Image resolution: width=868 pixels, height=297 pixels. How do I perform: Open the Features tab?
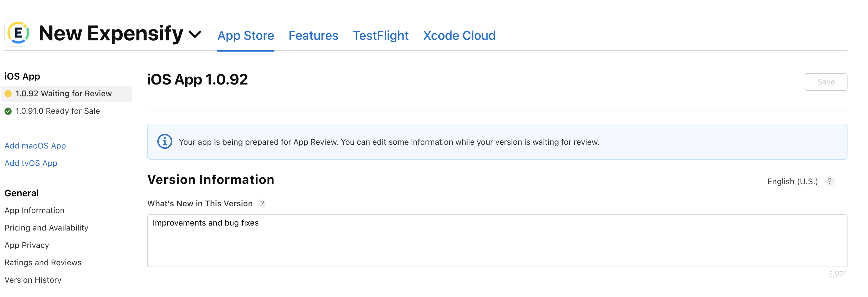pyautogui.click(x=313, y=35)
